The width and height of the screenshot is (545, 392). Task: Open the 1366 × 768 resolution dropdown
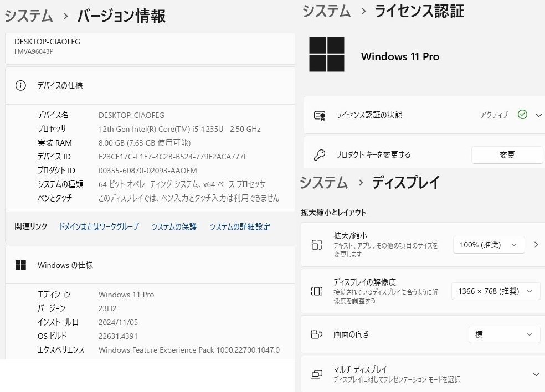click(x=495, y=291)
